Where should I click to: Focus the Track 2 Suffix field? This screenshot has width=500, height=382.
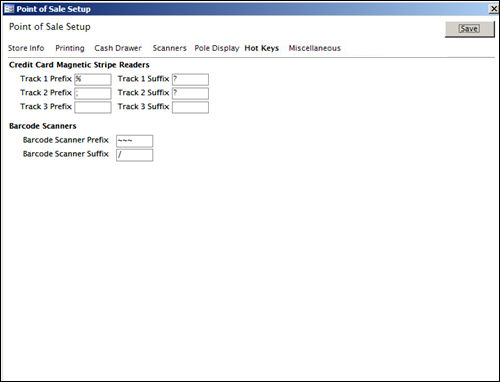[x=190, y=93]
